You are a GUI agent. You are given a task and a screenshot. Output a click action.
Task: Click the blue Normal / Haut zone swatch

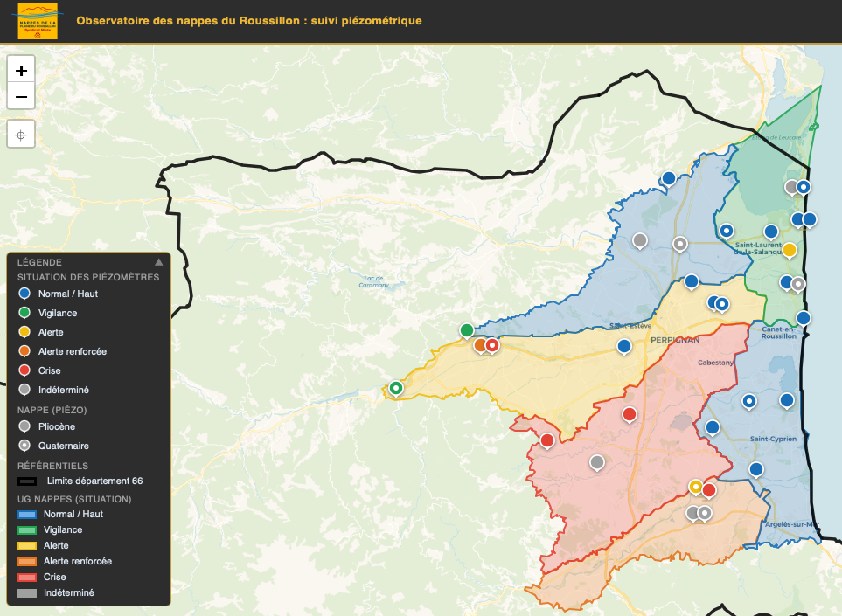coord(27,514)
